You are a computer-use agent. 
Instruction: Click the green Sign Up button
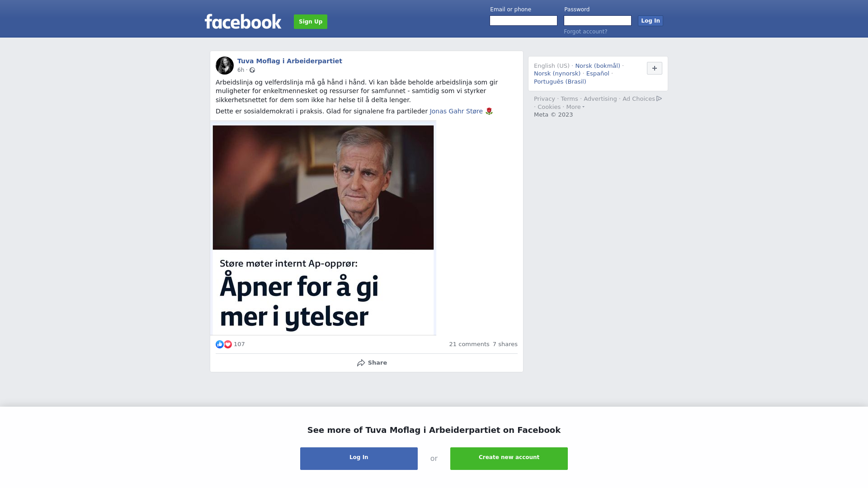[311, 22]
